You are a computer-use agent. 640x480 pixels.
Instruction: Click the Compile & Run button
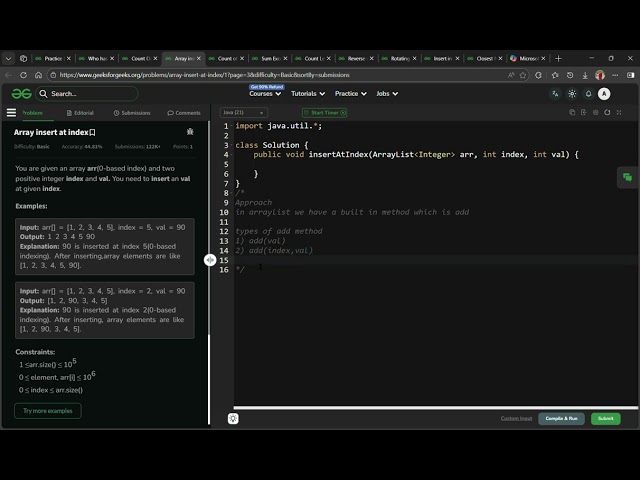[x=561, y=418]
